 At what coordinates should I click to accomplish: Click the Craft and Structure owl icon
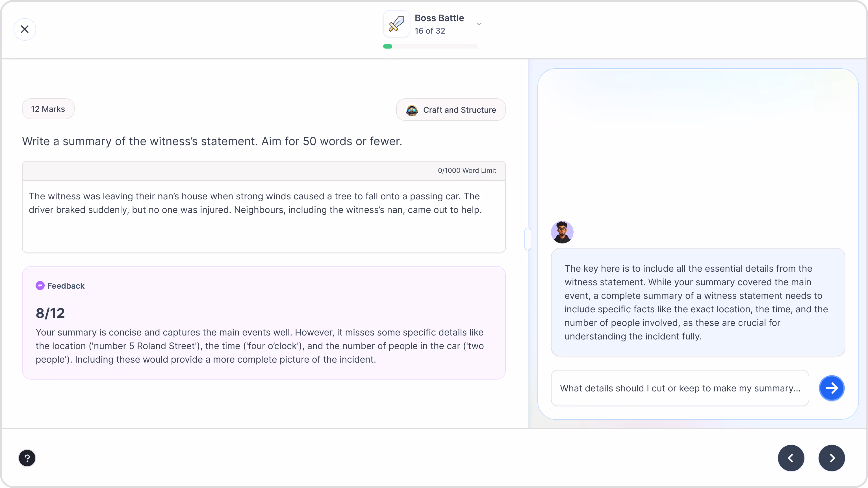pos(412,110)
